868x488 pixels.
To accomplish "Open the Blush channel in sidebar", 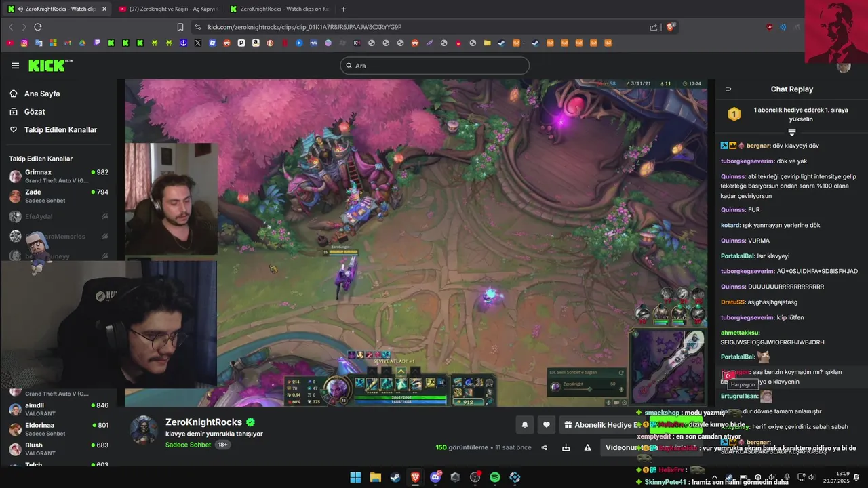I will point(58,449).
